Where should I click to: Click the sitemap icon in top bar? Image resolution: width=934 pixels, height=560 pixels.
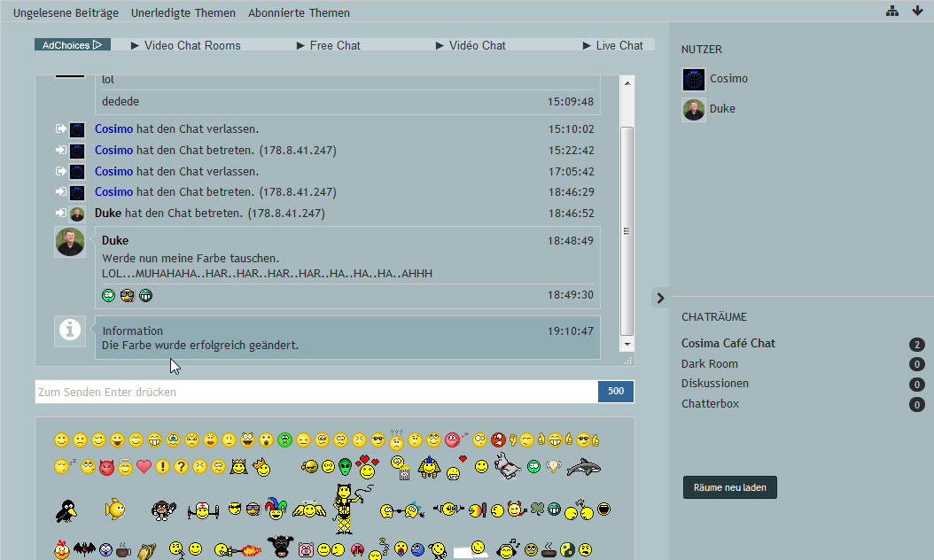(x=892, y=12)
